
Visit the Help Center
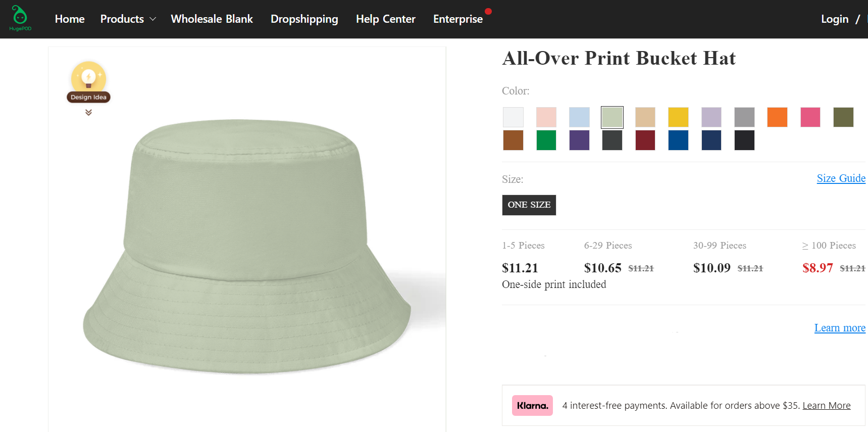[x=385, y=19]
